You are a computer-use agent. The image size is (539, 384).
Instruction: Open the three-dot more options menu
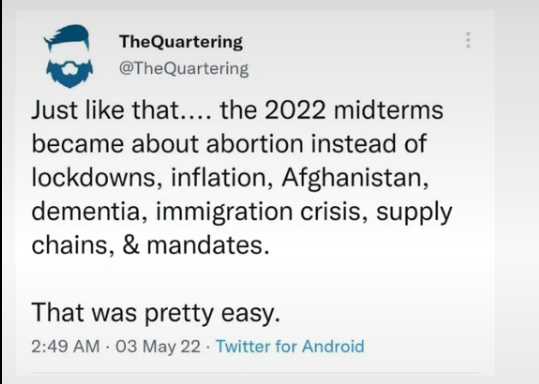pos(468,40)
